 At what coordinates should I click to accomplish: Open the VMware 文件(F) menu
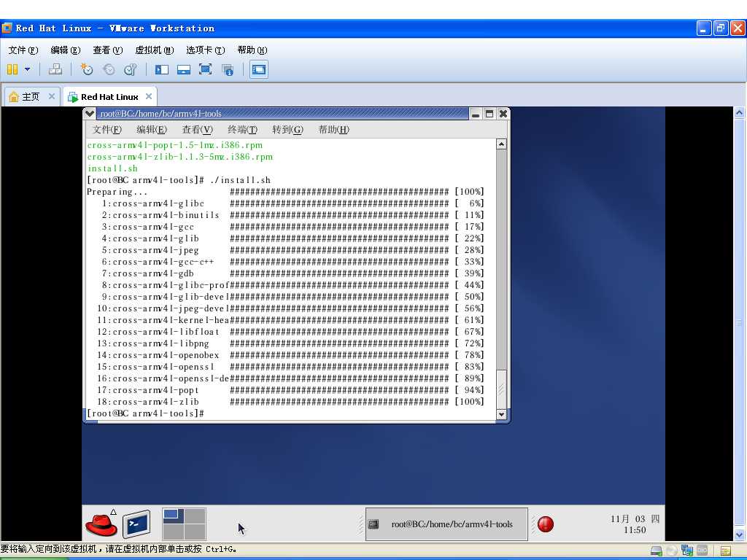pos(23,50)
